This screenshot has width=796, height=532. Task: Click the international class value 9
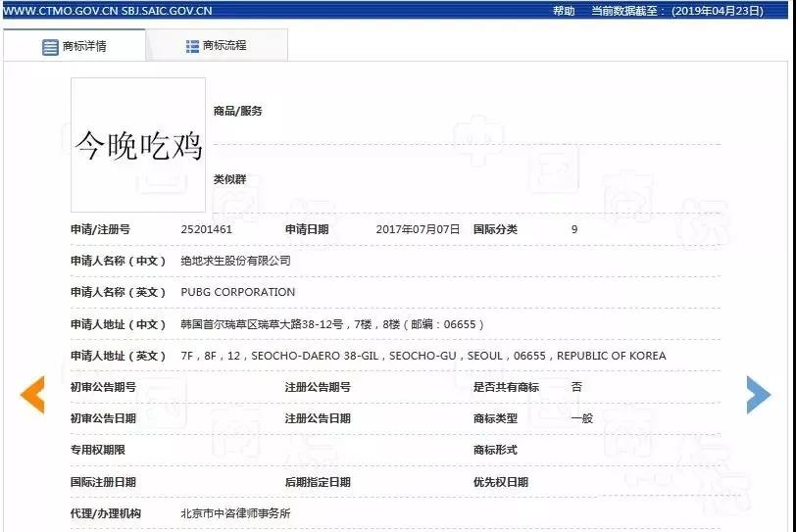coord(574,229)
